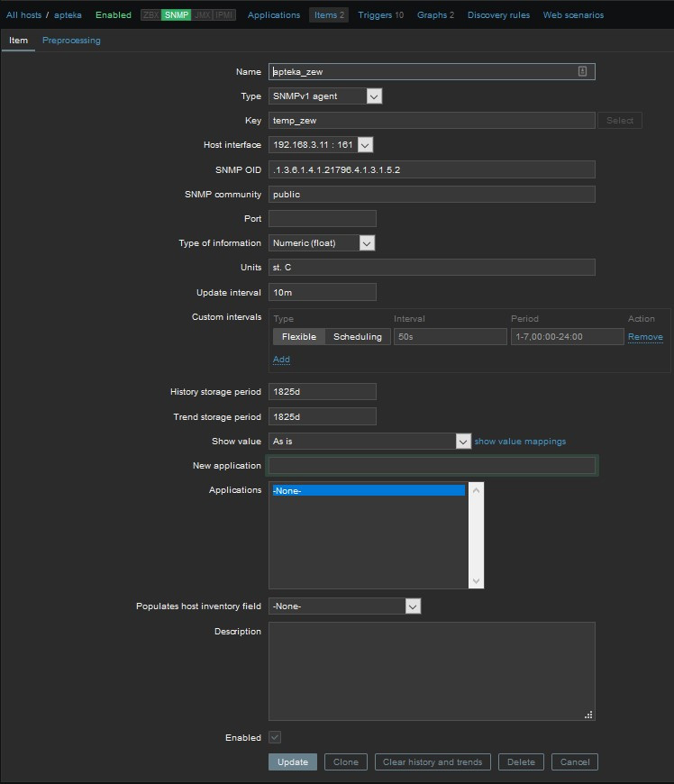Switch the interval type to Scheduling

coord(357,337)
